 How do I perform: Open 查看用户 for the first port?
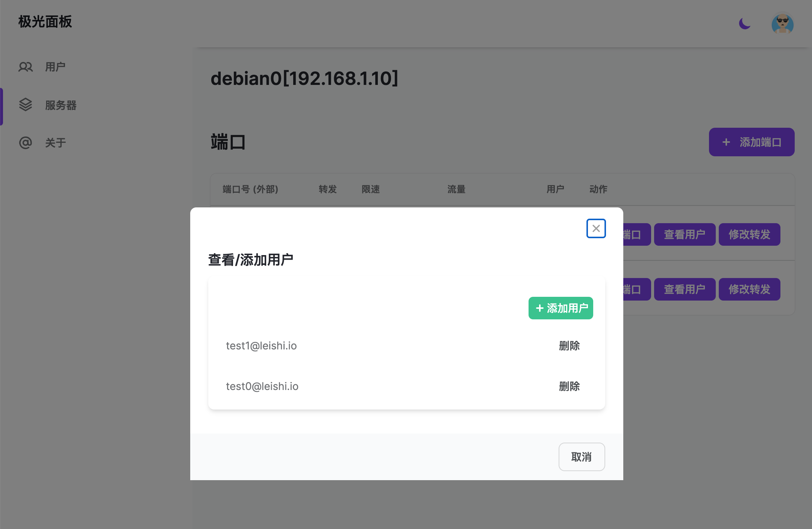click(x=685, y=234)
